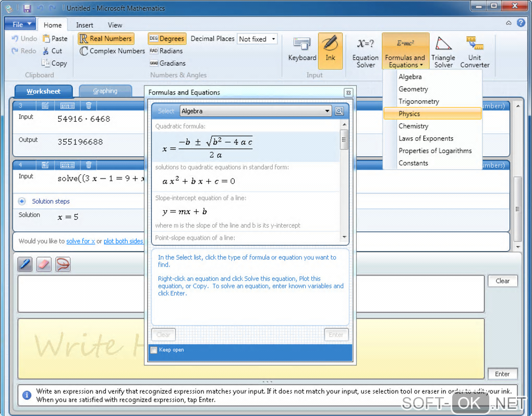Click Enter button in Formulas panel
Screen dimensions: 532x416
336,335
